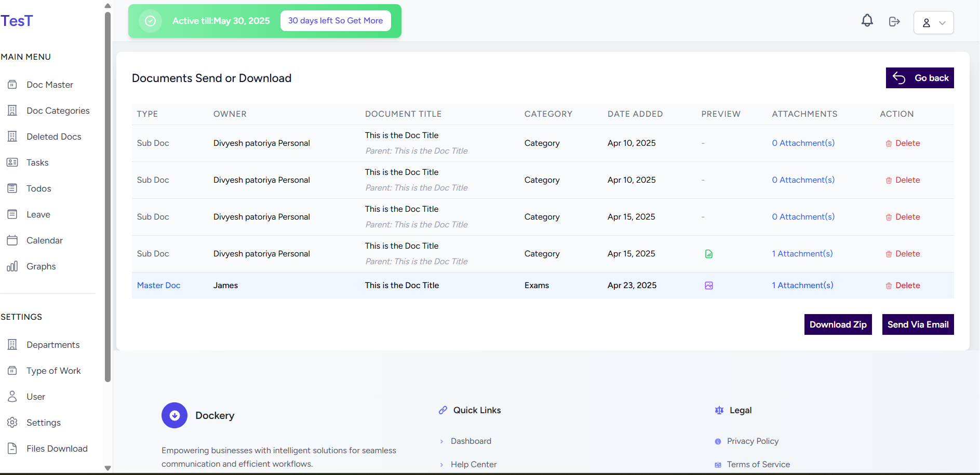This screenshot has width=980, height=475.
Task: Open the Privacy Policy link
Action: click(753, 441)
